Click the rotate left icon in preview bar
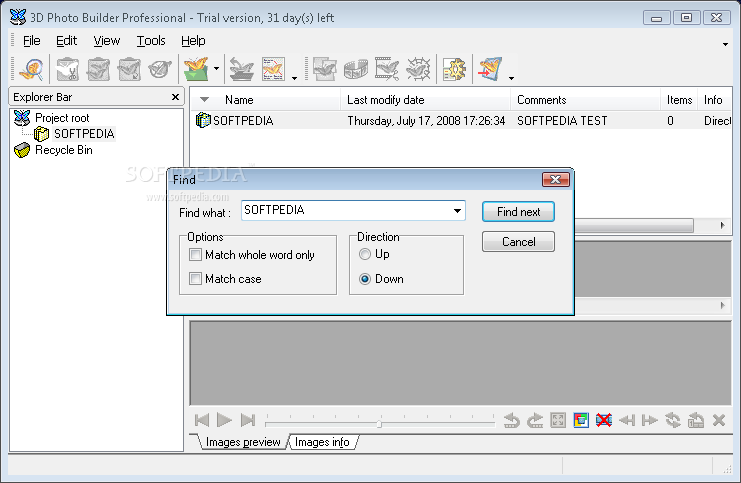 click(x=511, y=420)
